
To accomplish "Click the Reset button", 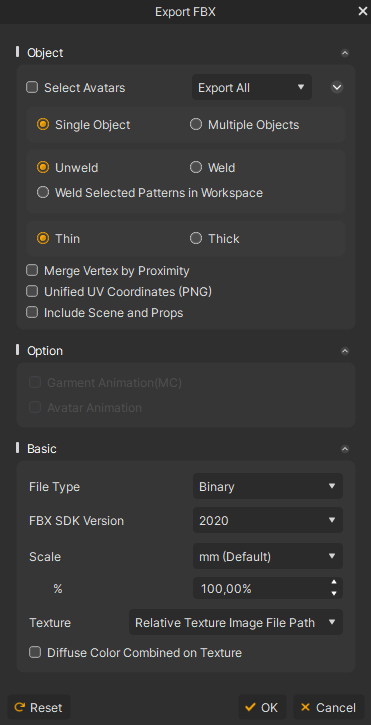I will point(39,707).
